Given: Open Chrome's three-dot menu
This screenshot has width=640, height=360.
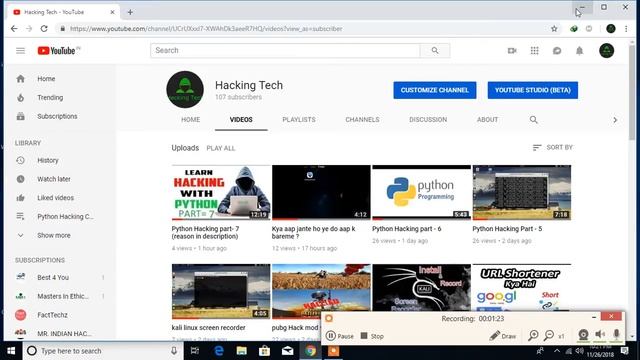Looking at the screenshot, I should (x=626, y=29).
